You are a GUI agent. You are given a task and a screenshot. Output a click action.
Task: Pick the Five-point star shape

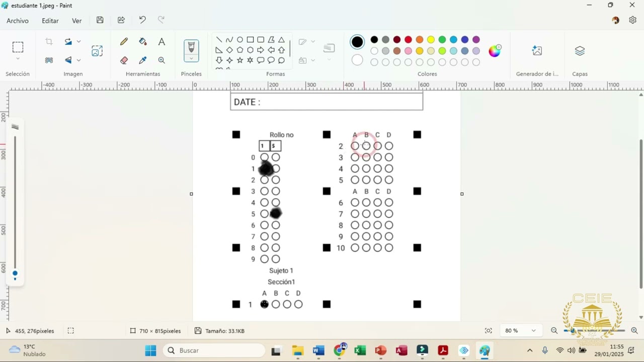tap(240, 60)
